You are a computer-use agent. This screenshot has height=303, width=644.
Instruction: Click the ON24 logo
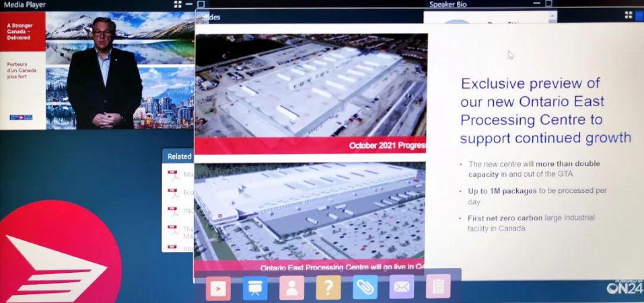624,287
